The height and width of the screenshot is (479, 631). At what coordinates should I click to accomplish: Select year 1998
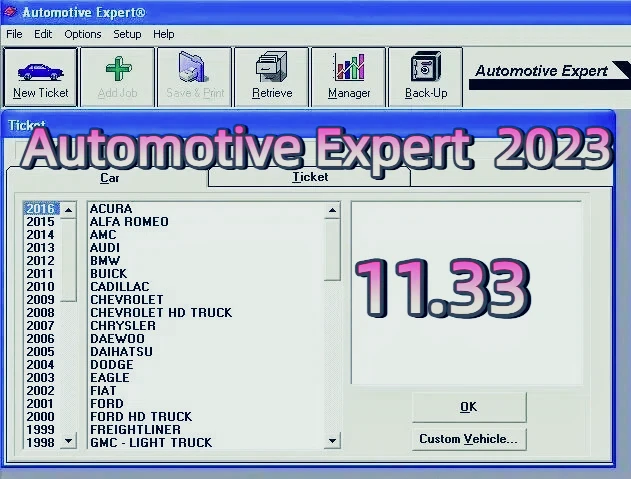[40, 442]
